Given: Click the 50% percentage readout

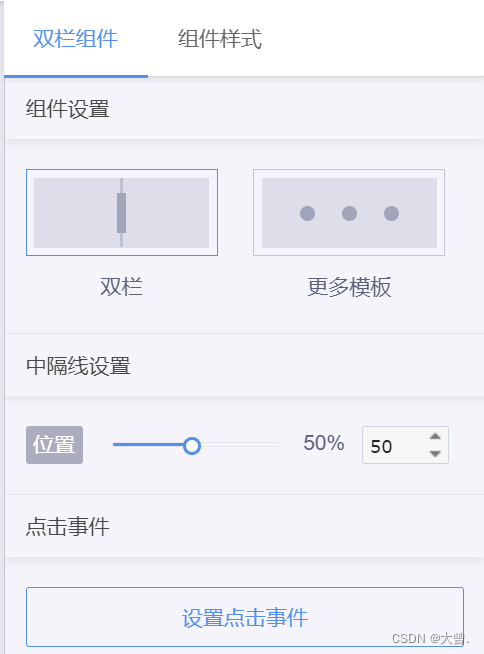Looking at the screenshot, I should (324, 443).
